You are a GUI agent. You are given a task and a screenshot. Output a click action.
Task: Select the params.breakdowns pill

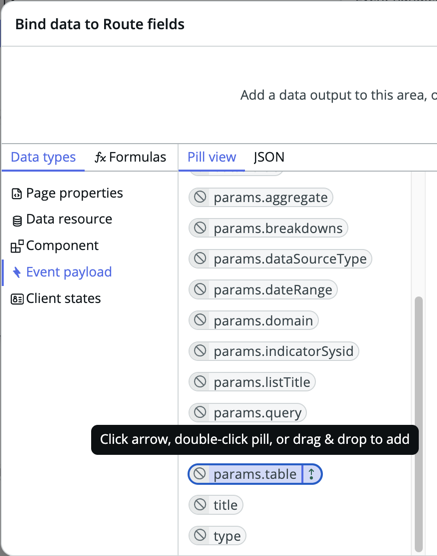click(x=268, y=228)
